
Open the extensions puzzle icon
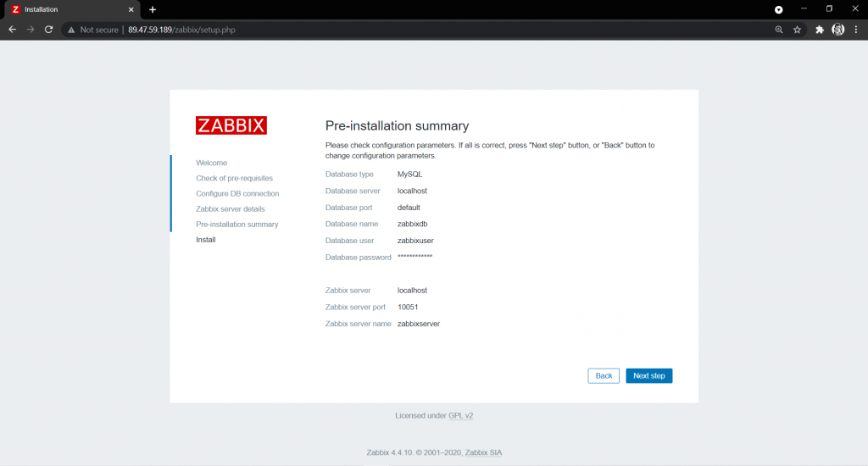tap(820, 30)
